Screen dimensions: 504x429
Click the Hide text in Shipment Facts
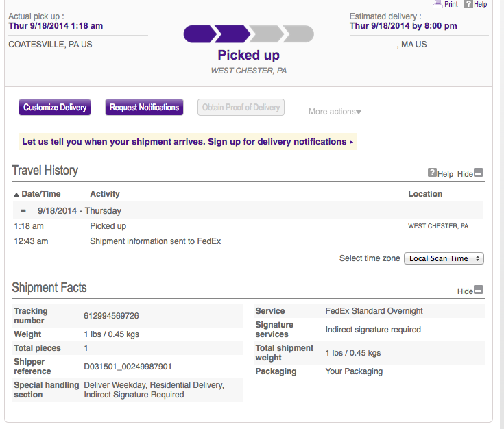click(465, 291)
